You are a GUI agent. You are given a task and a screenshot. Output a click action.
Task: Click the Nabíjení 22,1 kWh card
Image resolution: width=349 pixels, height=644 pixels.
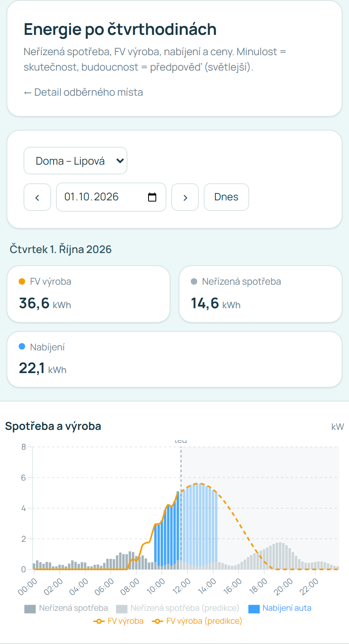(x=174, y=359)
